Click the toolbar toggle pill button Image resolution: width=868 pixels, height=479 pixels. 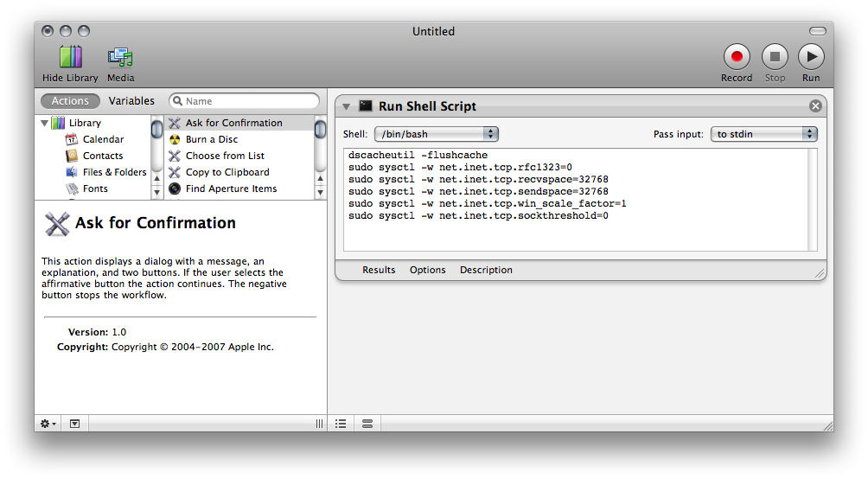click(x=818, y=31)
